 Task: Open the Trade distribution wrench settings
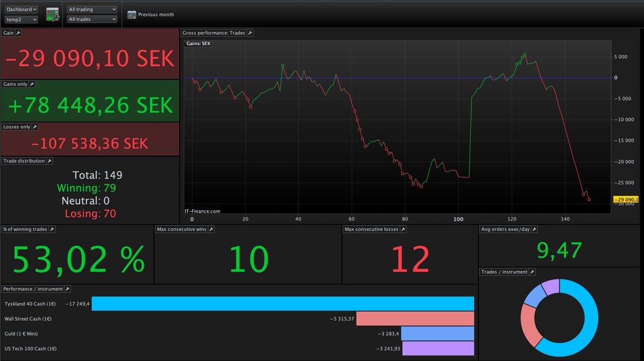49,161
